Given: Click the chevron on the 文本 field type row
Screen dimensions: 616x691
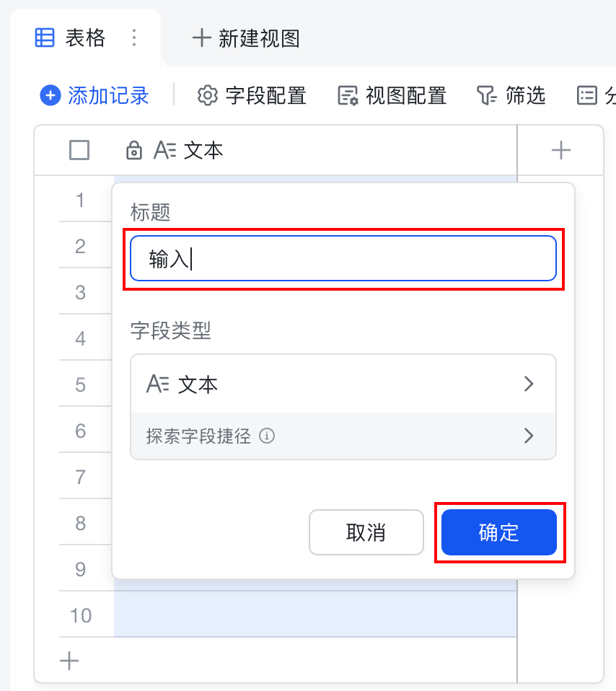Looking at the screenshot, I should point(529,383).
